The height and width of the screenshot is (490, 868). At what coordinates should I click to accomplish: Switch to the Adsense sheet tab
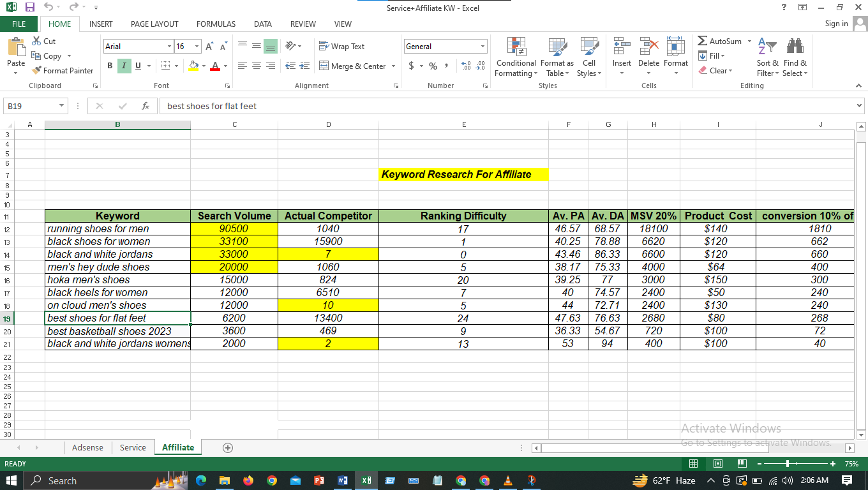click(87, 448)
